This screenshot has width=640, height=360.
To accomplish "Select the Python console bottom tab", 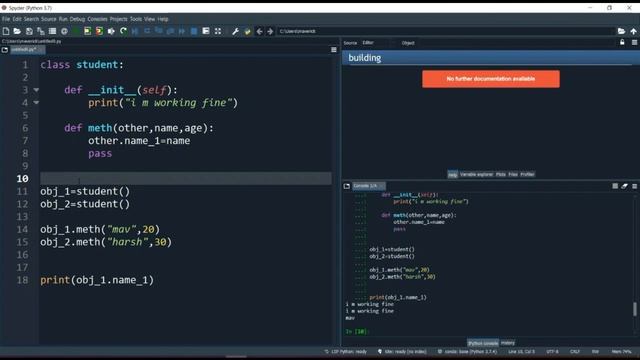I will (x=483, y=343).
